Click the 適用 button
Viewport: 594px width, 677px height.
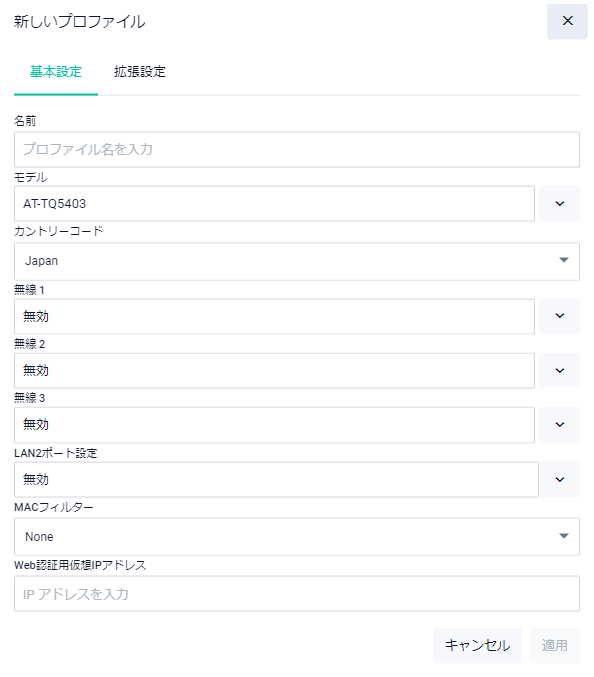[x=555, y=645]
